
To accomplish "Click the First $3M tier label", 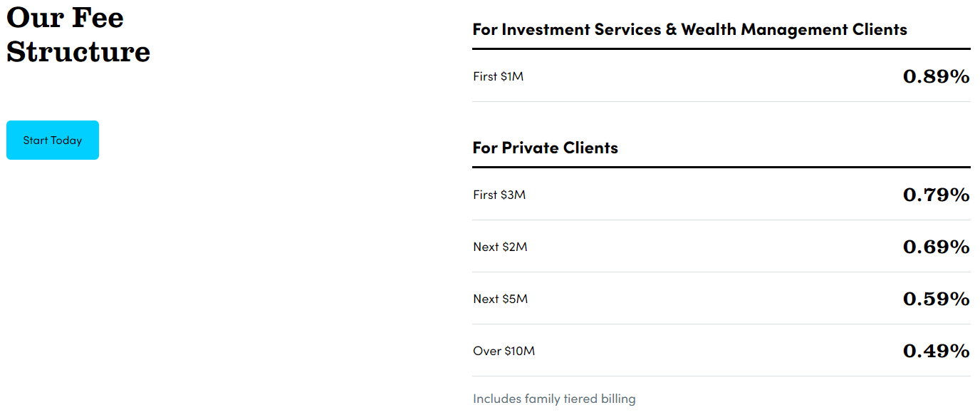I will coord(499,195).
